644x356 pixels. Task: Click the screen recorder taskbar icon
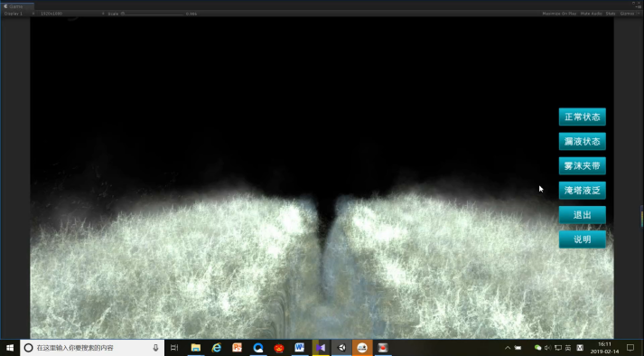click(x=383, y=348)
